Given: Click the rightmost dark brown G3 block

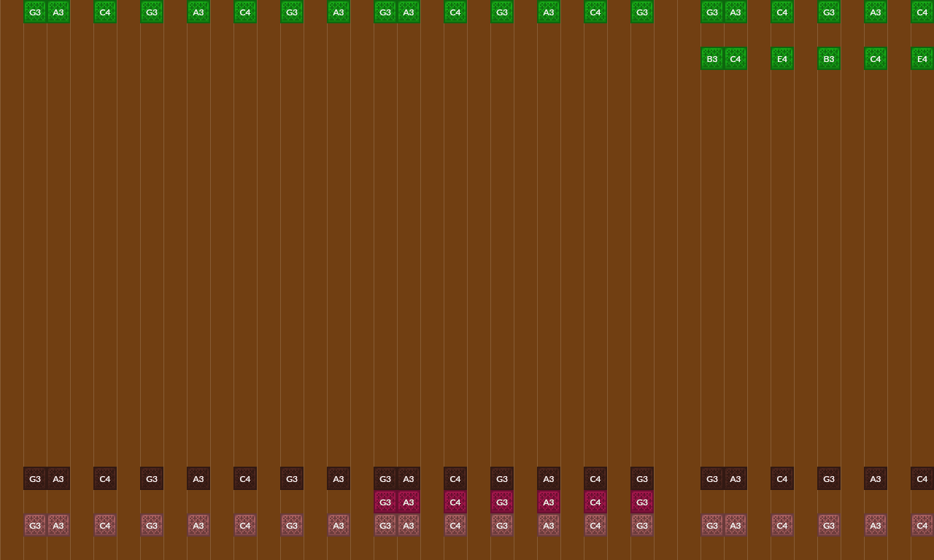Looking at the screenshot, I should tap(829, 478).
